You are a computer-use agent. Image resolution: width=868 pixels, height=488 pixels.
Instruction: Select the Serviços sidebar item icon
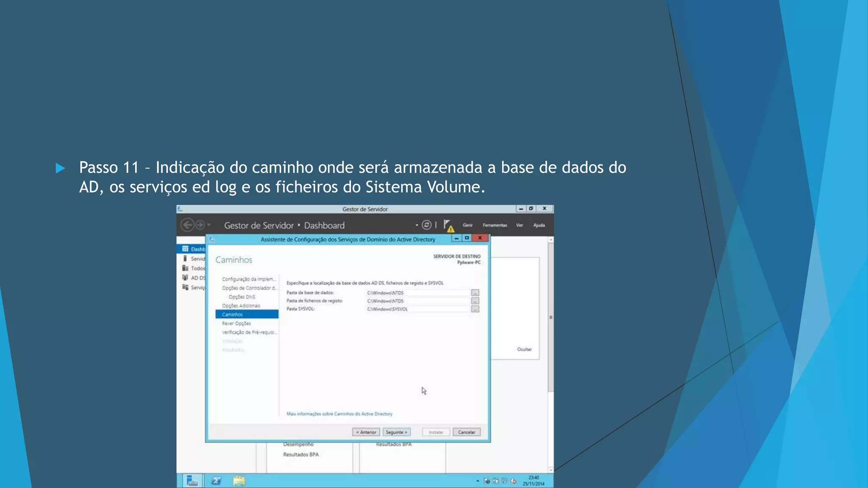click(185, 287)
